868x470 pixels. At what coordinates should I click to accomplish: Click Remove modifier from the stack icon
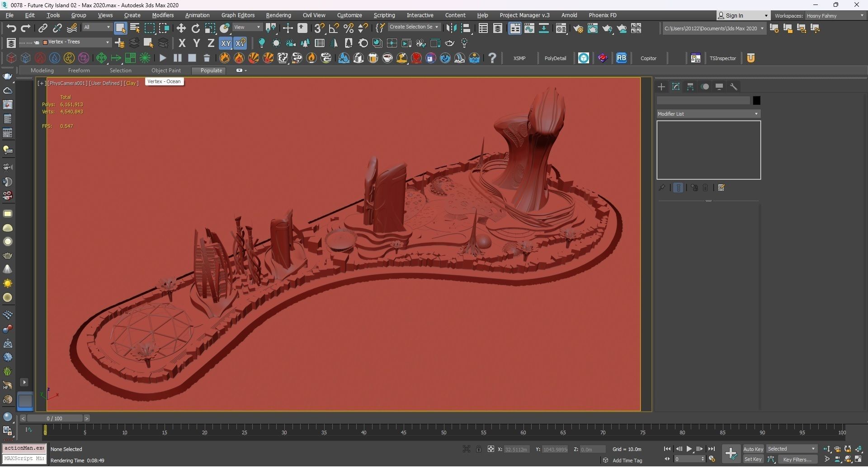click(x=705, y=188)
